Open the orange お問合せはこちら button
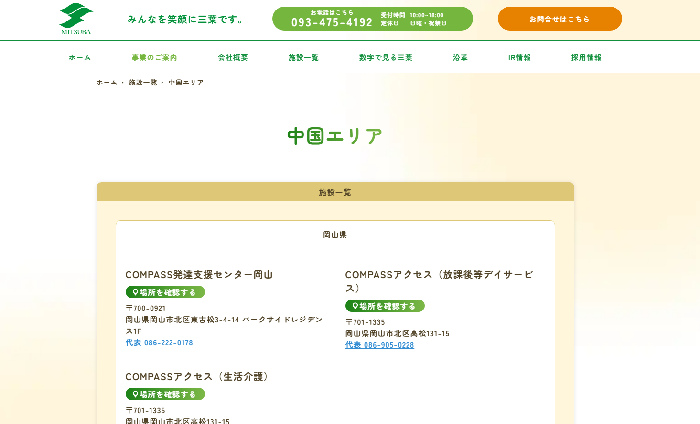This screenshot has width=700, height=424. (x=560, y=19)
